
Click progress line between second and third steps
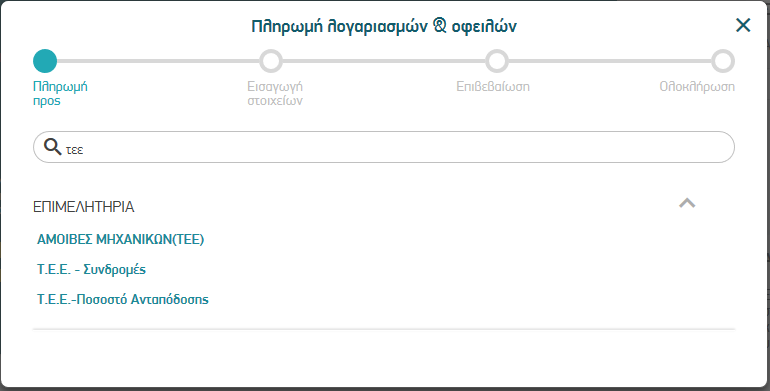384,61
